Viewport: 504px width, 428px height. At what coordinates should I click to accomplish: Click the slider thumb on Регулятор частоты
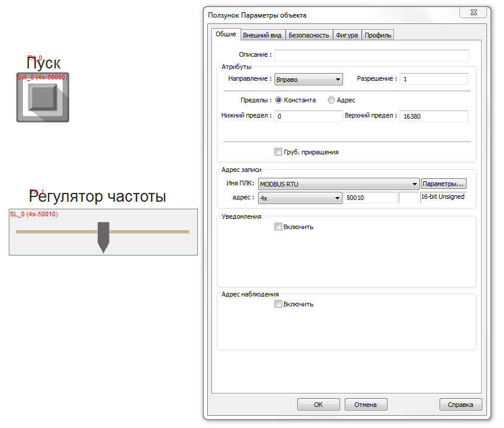104,236
